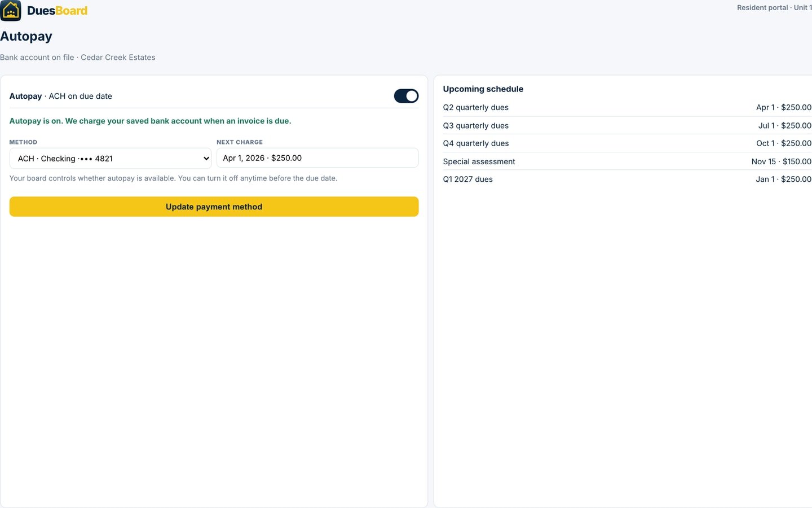
Task: Click the Resident portal unit label
Action: [x=774, y=8]
